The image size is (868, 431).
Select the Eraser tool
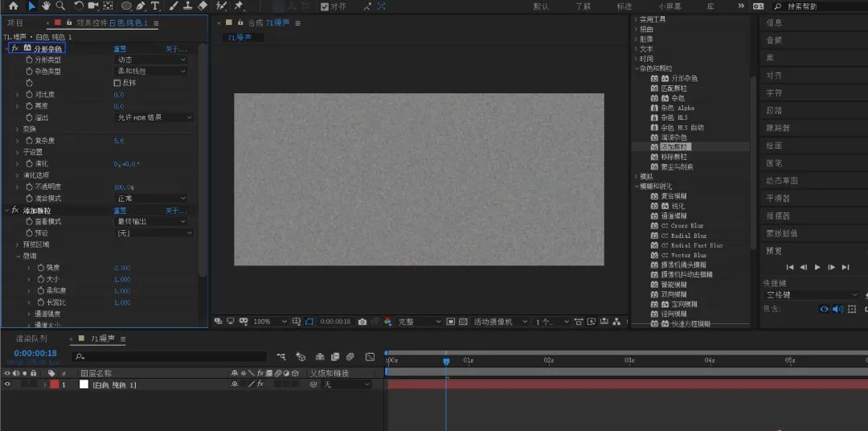tap(203, 6)
